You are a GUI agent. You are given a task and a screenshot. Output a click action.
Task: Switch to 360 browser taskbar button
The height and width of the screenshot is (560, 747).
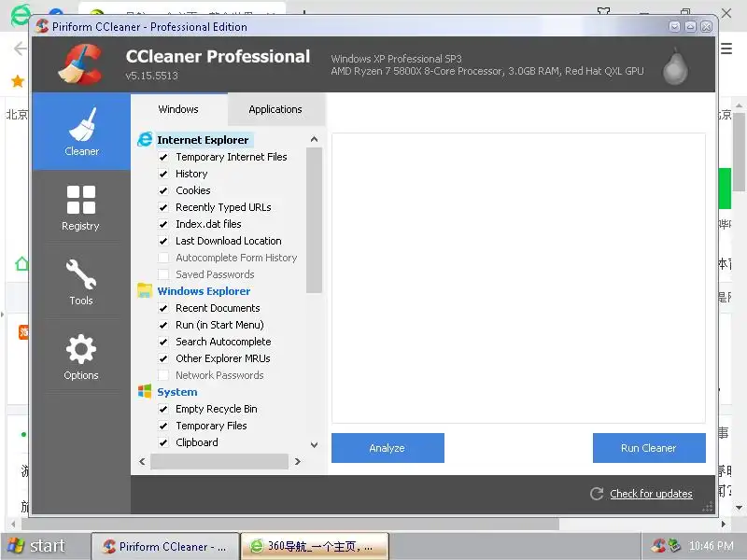pos(315,546)
